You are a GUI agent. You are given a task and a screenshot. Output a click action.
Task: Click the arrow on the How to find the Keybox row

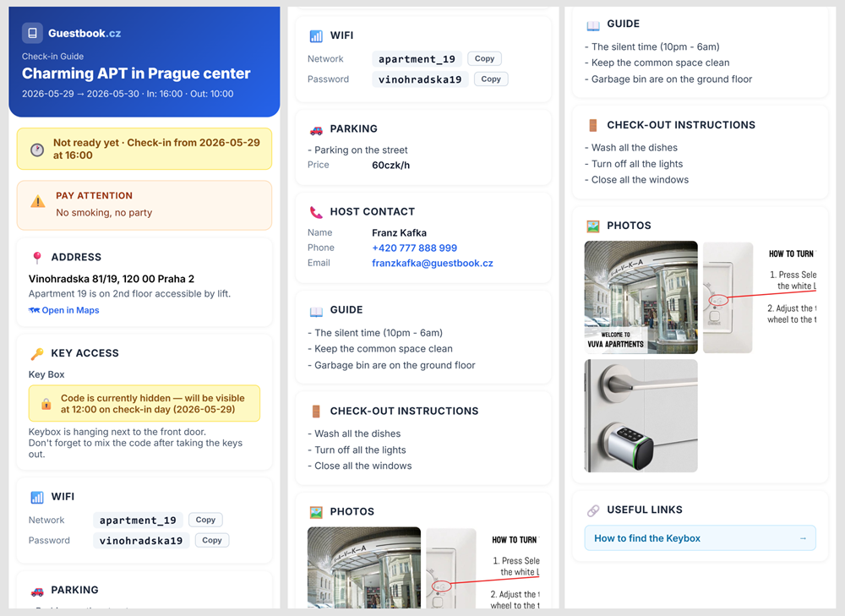click(803, 538)
